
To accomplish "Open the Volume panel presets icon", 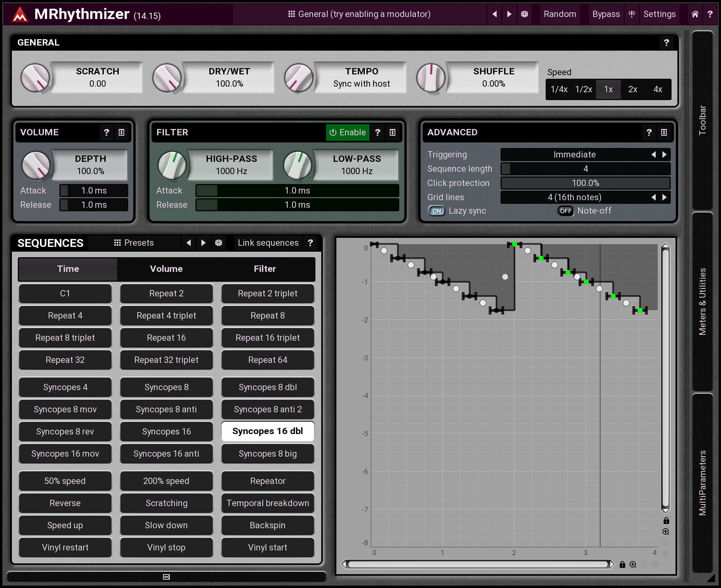I will 121,133.
